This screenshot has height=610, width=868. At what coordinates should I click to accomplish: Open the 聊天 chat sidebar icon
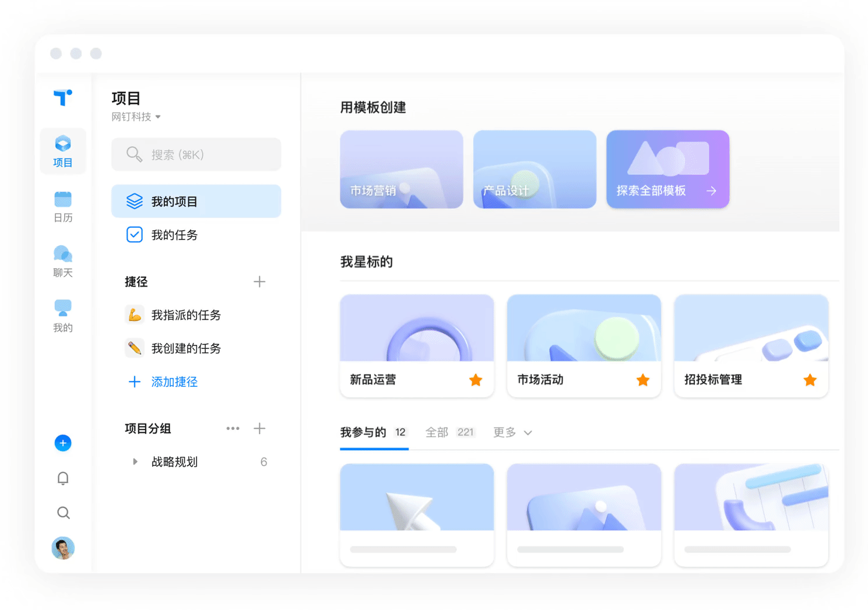coord(62,261)
